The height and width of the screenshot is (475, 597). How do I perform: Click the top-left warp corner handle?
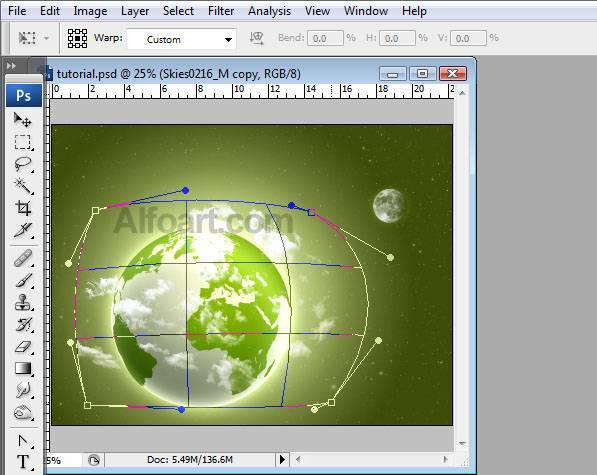pyautogui.click(x=96, y=210)
